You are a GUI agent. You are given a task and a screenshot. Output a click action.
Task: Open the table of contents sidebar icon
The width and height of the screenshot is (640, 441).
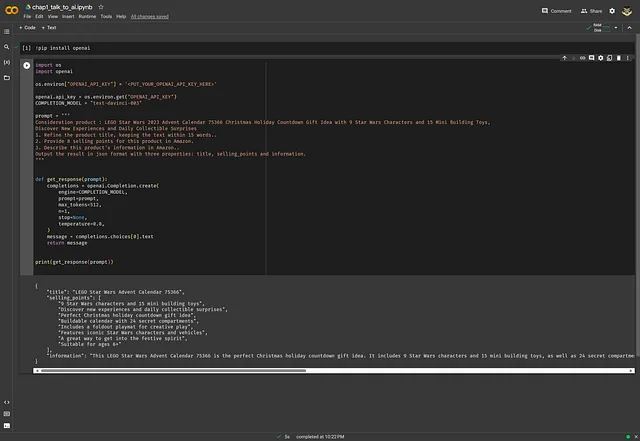coord(7,31)
